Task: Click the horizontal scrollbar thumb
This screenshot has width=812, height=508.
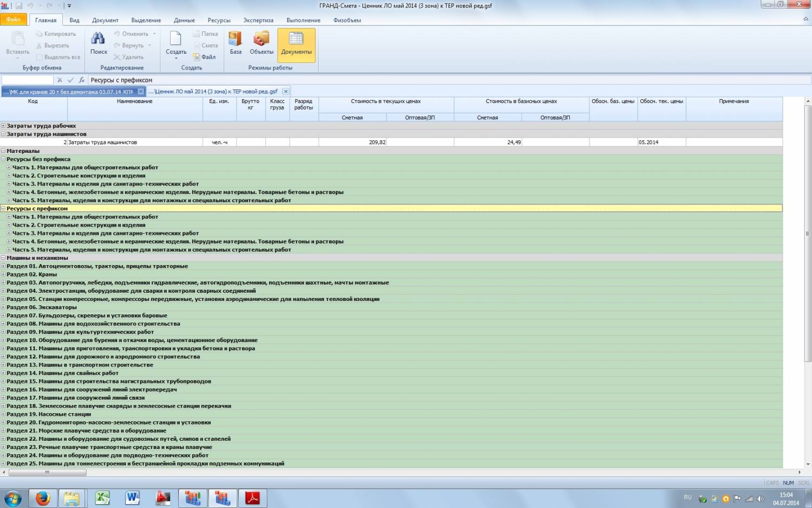Action: point(47,472)
